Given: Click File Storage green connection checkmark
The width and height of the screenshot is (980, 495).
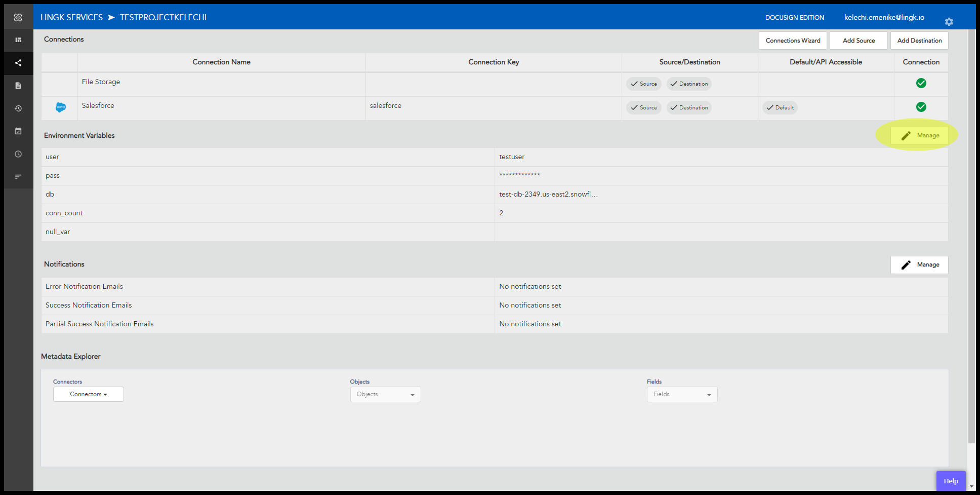Looking at the screenshot, I should tap(921, 83).
